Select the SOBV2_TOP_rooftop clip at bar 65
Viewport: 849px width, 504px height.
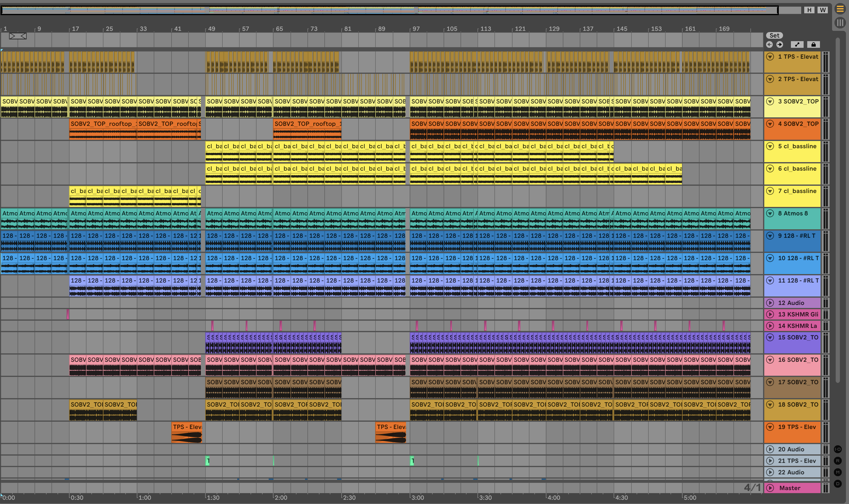click(x=307, y=129)
